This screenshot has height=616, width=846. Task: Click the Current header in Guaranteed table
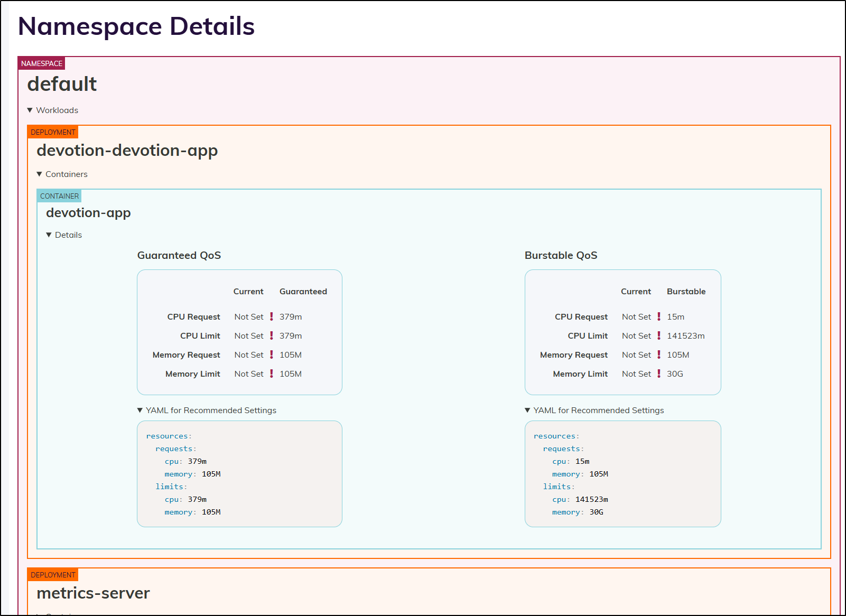point(248,291)
